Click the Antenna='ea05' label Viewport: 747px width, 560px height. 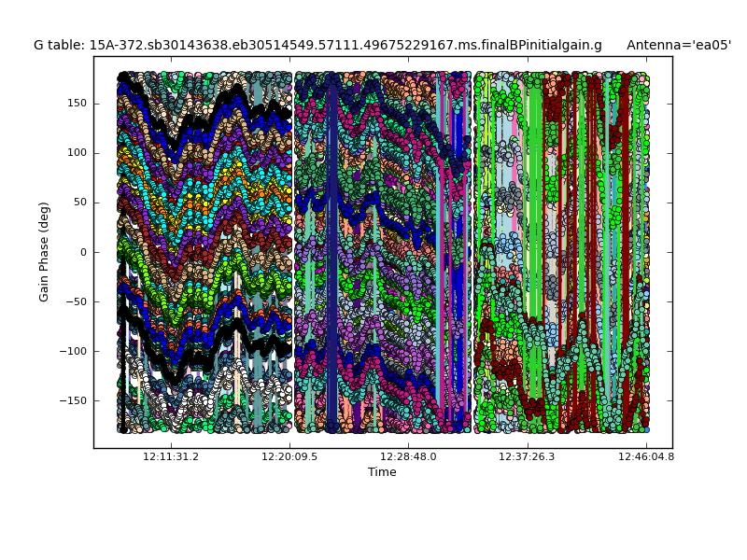tap(679, 45)
